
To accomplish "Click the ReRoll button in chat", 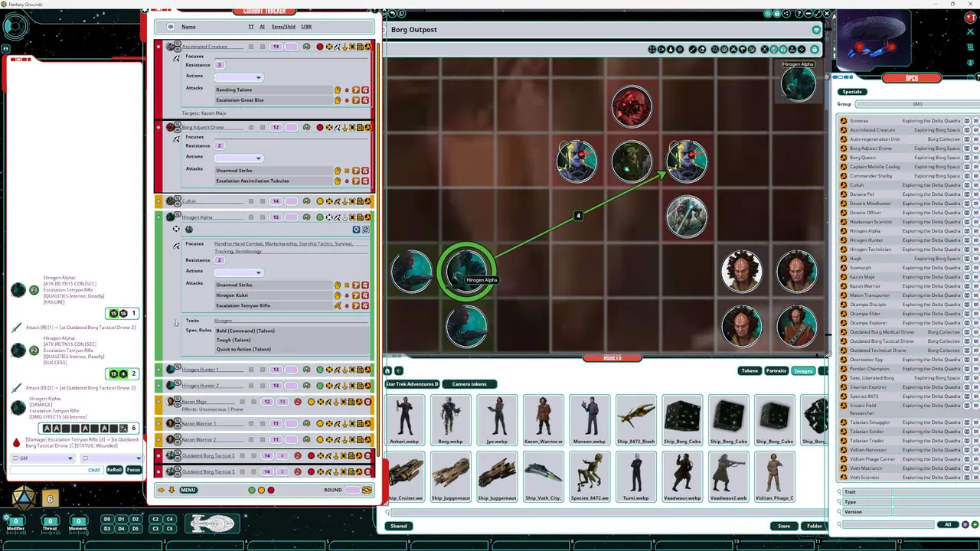I will pos(114,470).
